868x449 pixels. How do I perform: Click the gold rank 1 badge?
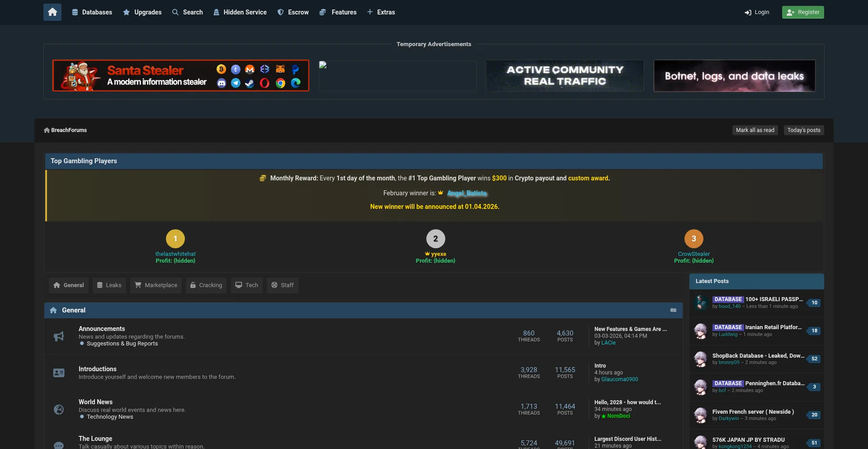(175, 239)
